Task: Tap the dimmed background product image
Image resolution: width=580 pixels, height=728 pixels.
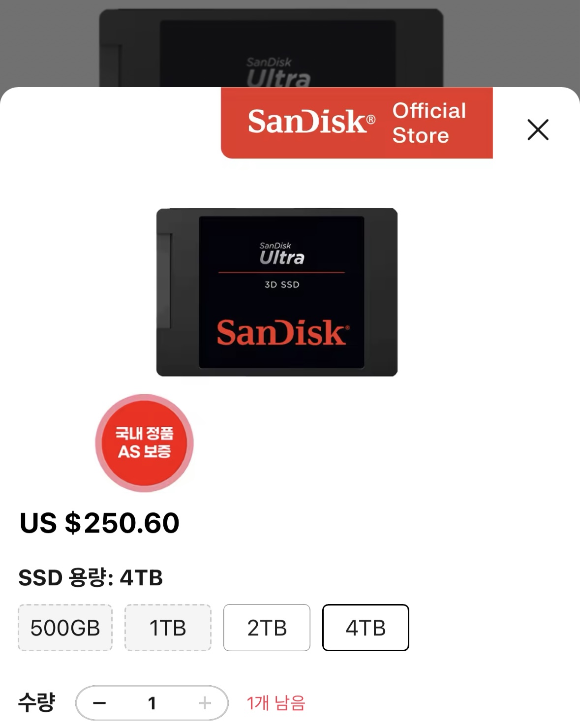Action: pyautogui.click(x=271, y=48)
